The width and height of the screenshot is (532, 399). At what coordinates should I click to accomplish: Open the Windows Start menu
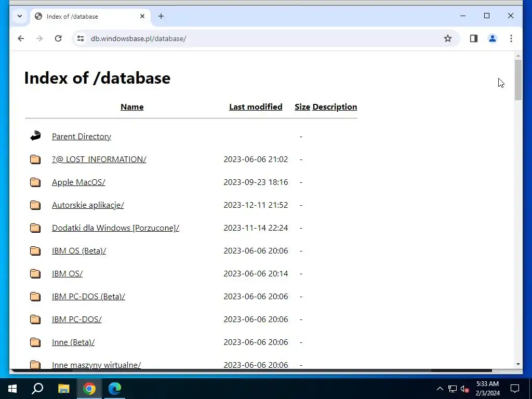click(12, 389)
